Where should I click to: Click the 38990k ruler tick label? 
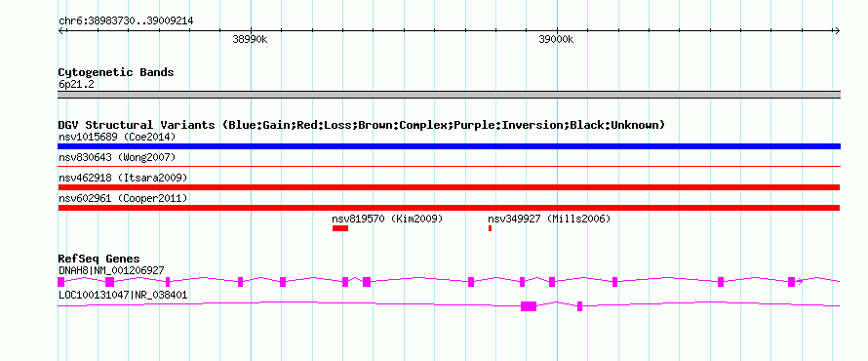tap(251, 40)
